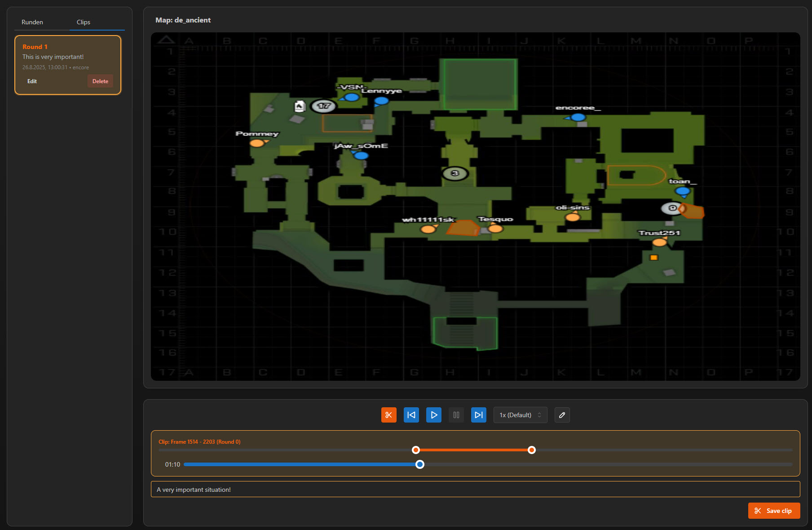This screenshot has width=812, height=530.
Task: Select the Clips tab
Action: click(83, 22)
